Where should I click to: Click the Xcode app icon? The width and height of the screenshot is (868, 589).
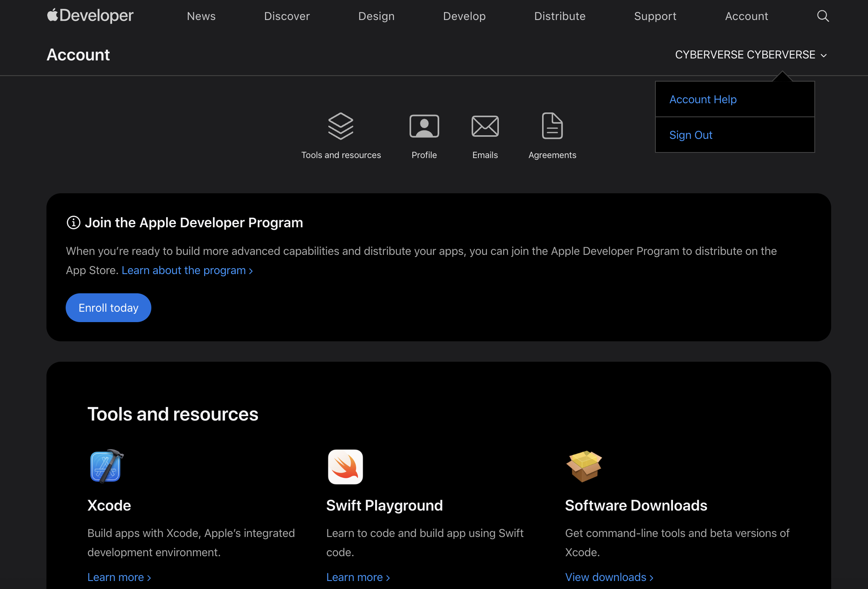(106, 466)
